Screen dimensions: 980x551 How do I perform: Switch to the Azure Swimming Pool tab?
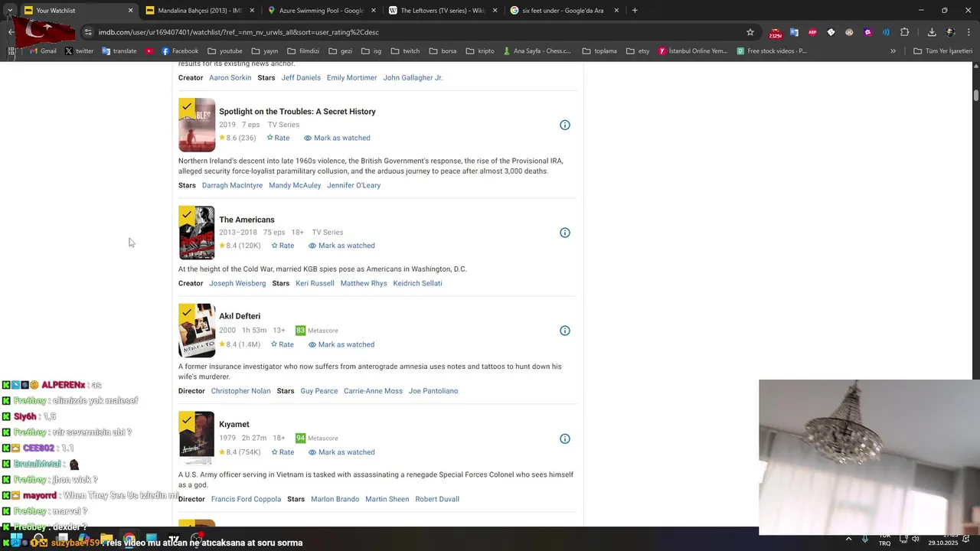tap(320, 11)
